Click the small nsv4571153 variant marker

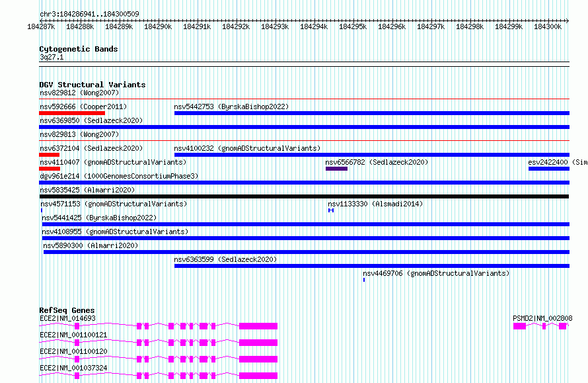pos(42,210)
